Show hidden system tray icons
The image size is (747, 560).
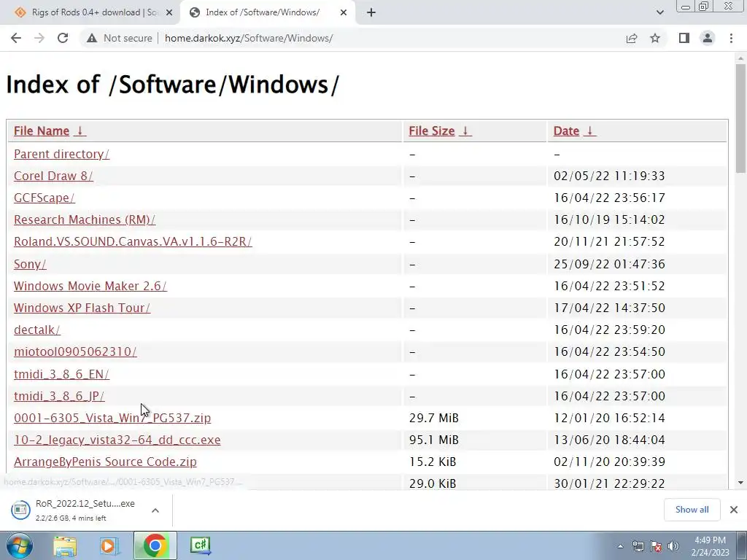[x=620, y=547]
